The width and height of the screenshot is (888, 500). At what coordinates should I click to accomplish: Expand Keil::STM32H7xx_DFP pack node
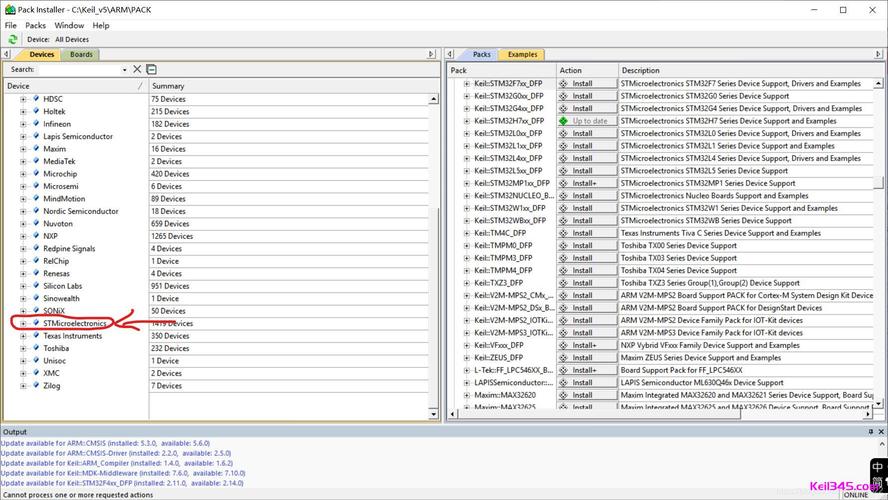point(467,121)
